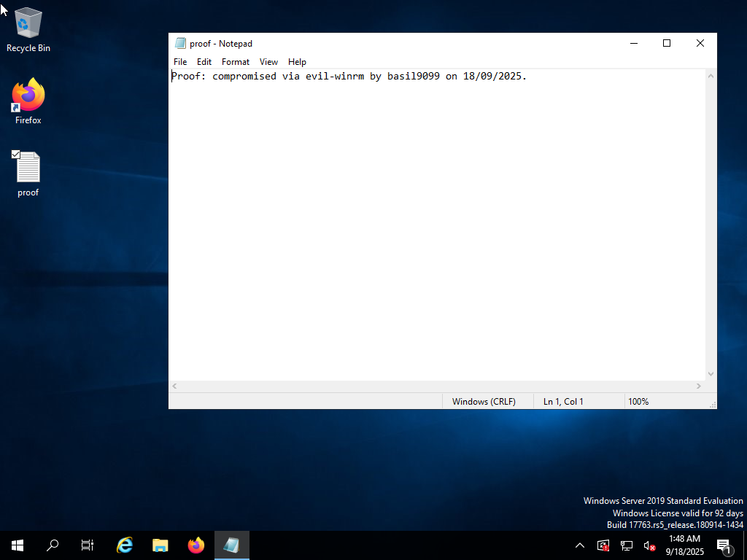Open the network status tray icon
747x560 pixels.
(626, 545)
